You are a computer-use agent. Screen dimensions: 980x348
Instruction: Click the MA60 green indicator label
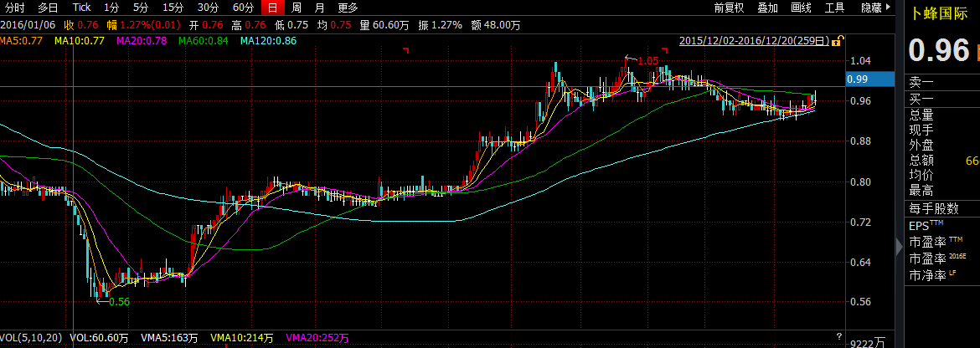pyautogui.click(x=204, y=40)
